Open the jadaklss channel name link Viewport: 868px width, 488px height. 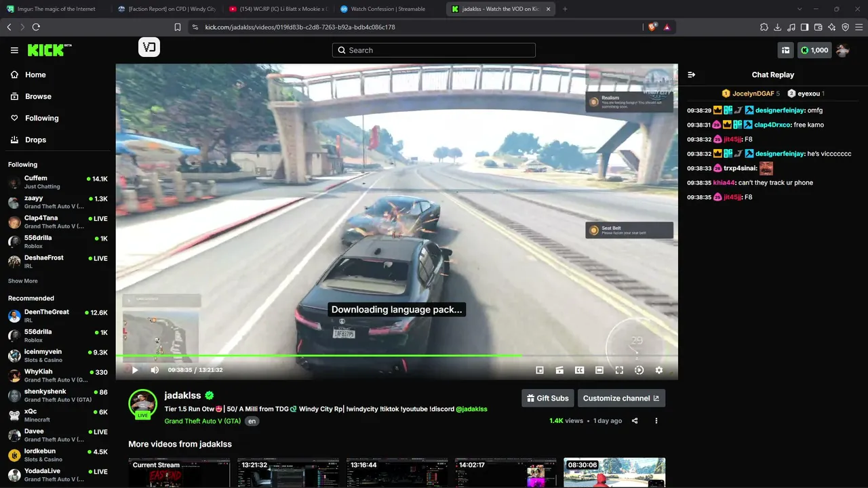182,396
